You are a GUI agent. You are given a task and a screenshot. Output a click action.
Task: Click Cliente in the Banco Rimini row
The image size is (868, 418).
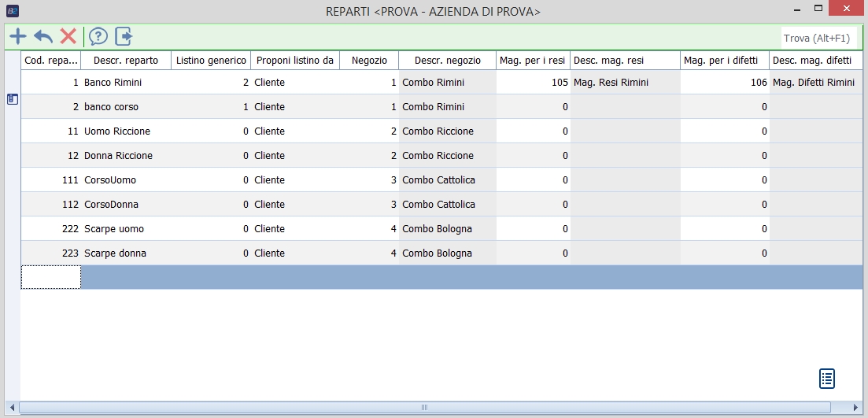295,83
